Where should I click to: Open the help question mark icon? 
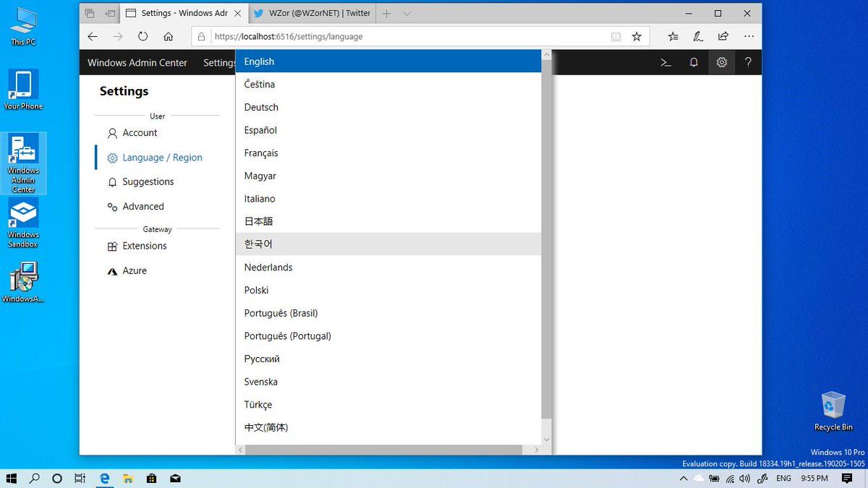(748, 62)
